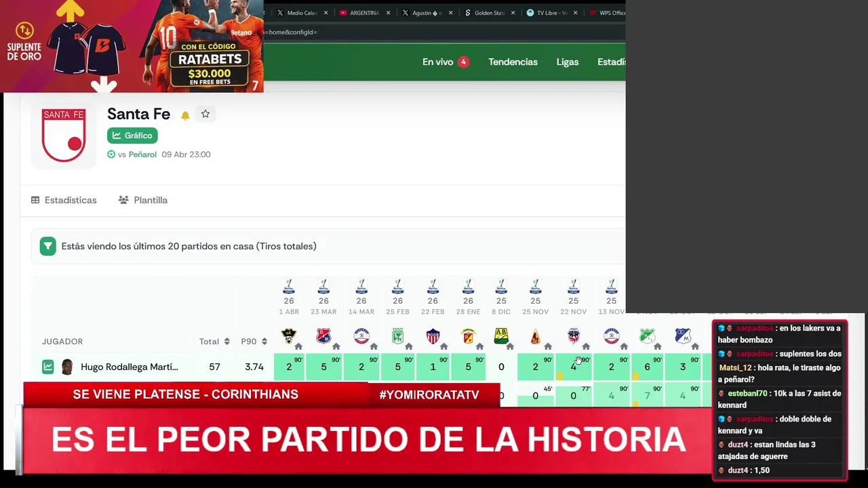Click chat message 'duzt4 : 1,50'
Image resolution: width=868 pixels, height=488 pixels.
(744, 470)
